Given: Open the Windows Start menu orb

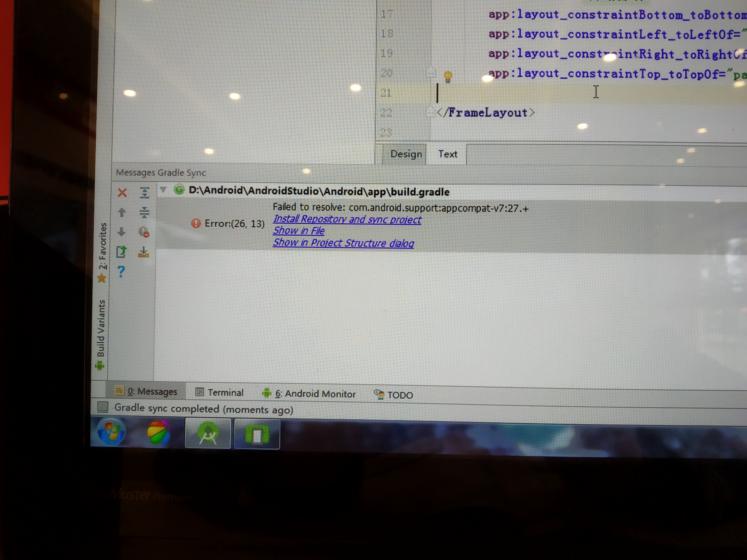Looking at the screenshot, I should (x=111, y=431).
